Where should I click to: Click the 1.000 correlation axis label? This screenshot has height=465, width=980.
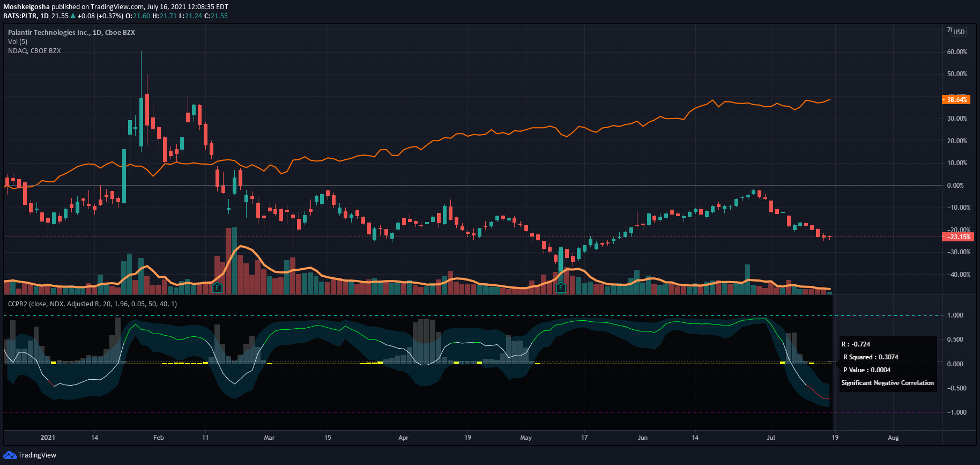click(955, 315)
